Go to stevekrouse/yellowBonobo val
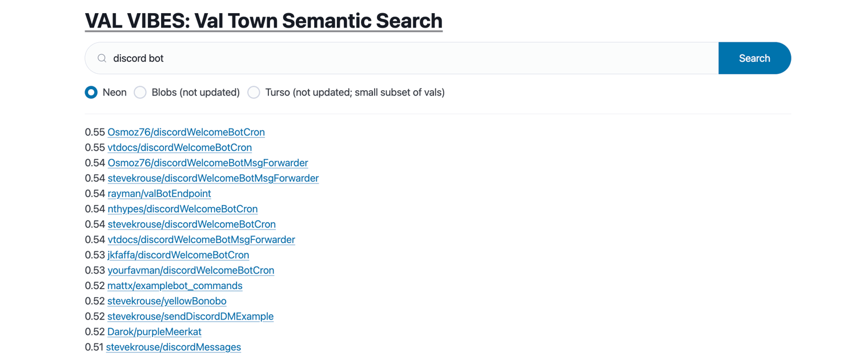868x356 pixels. (167, 301)
